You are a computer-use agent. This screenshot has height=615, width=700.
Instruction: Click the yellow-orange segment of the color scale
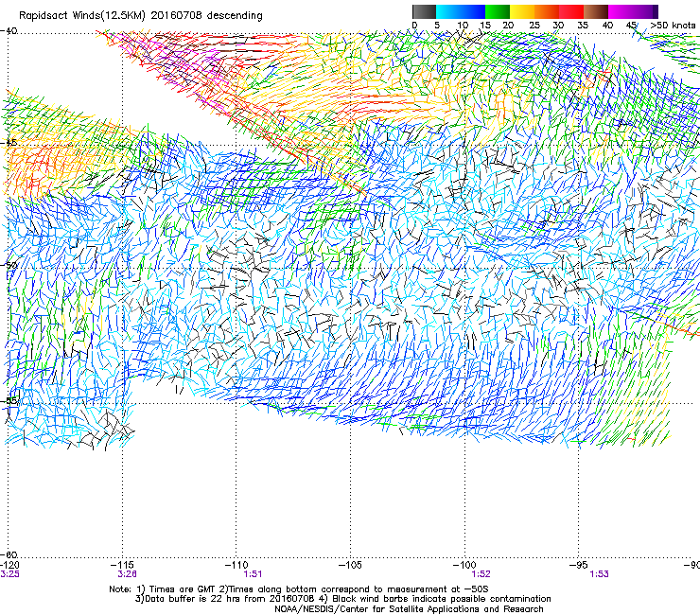(534, 11)
